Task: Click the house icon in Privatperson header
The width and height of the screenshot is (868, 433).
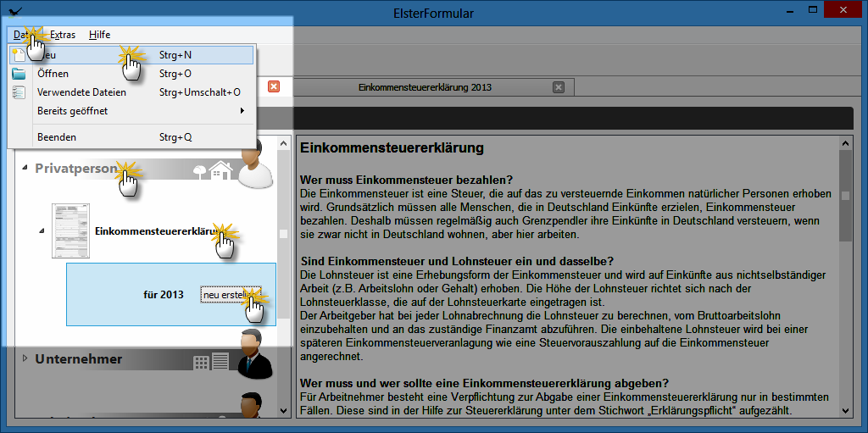Action: [x=221, y=170]
